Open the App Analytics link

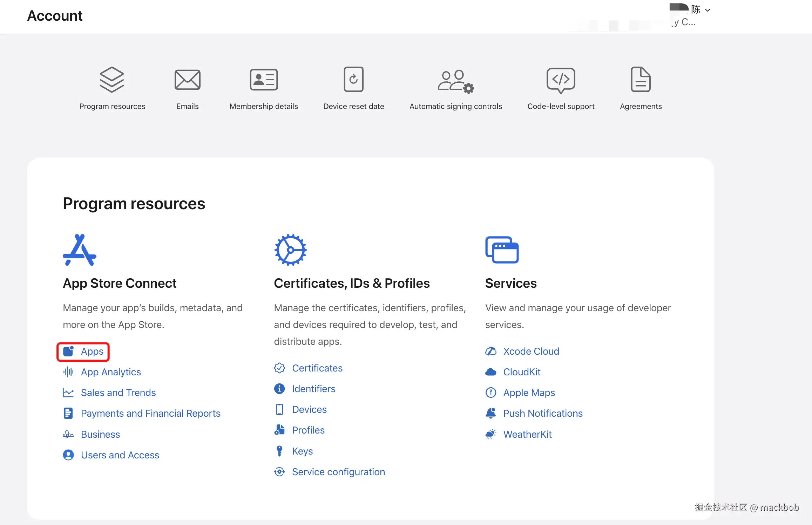tap(111, 372)
